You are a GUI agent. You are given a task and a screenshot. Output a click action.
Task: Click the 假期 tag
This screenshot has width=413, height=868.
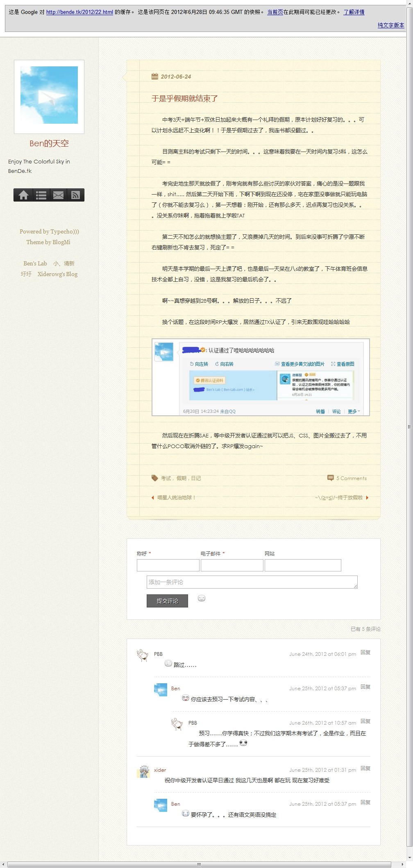181,478
